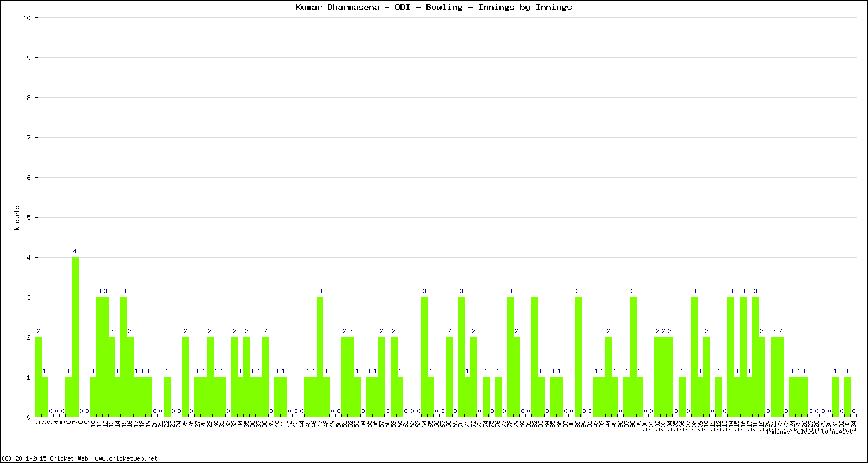Select the 3-wicket bar at innings 64
The height and width of the screenshot is (463, 868).
[424, 357]
